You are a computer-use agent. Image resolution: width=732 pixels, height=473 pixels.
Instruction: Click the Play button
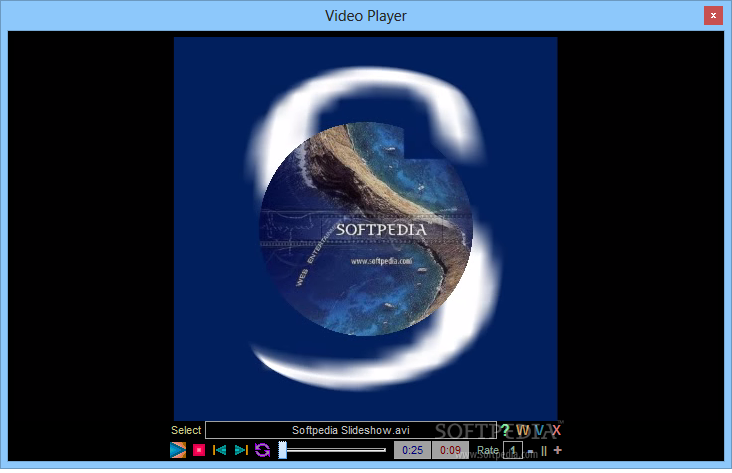tap(178, 450)
